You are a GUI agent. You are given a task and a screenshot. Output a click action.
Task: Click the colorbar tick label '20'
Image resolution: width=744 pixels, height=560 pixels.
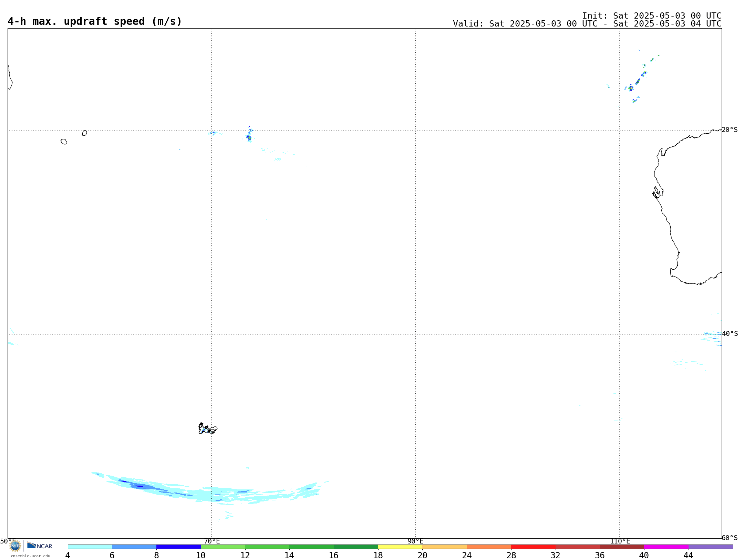423,555
